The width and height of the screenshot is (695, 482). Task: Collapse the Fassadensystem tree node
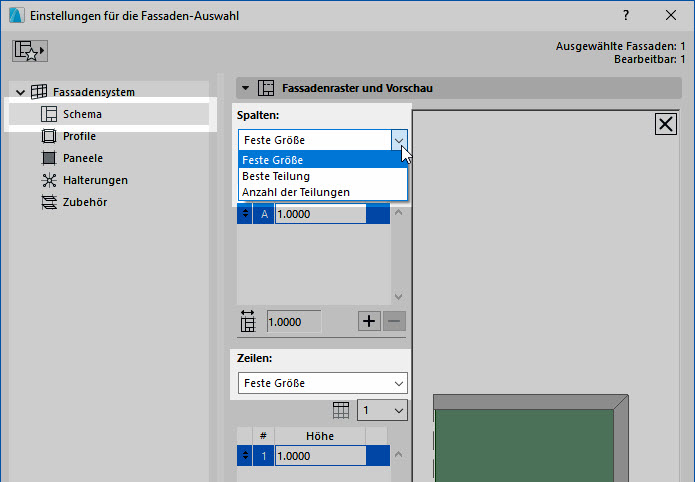click(x=20, y=92)
